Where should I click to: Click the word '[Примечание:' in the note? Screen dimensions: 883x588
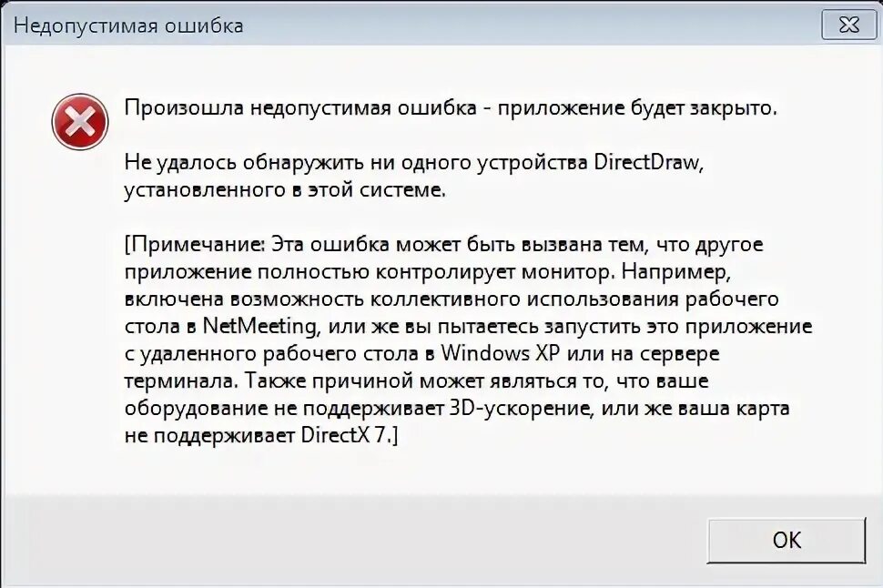click(x=195, y=245)
